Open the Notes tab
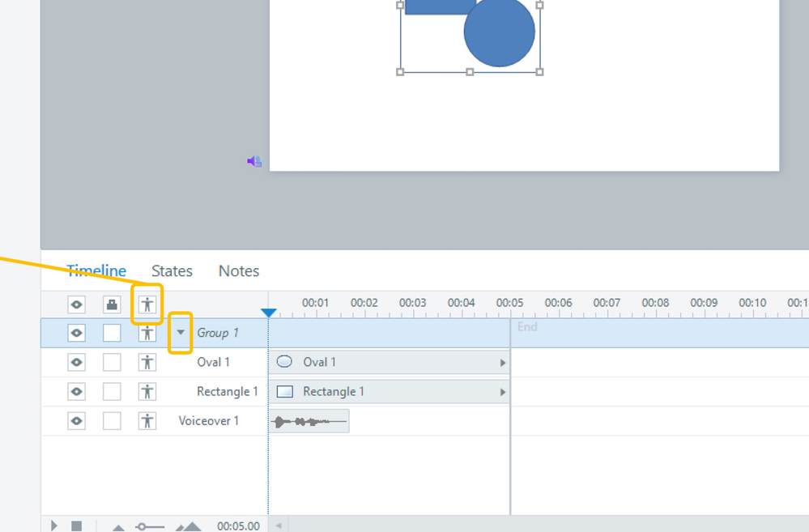809x532 pixels. pos(239,271)
